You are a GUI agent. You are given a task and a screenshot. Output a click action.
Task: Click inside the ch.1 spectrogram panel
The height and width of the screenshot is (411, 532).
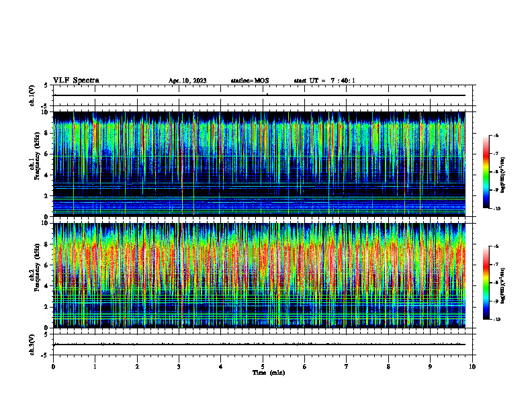(x=259, y=164)
